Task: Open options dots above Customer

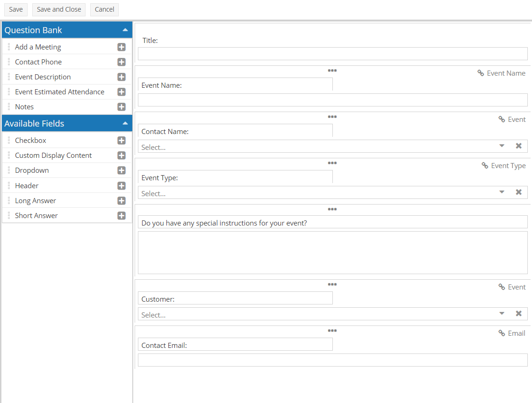Action: 332,284
